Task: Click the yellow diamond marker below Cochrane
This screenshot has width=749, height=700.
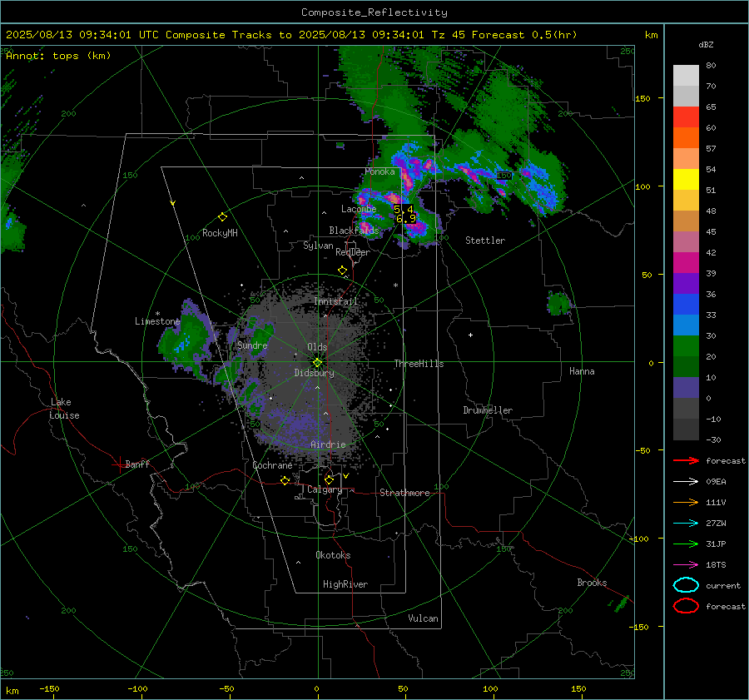Action: [x=285, y=480]
